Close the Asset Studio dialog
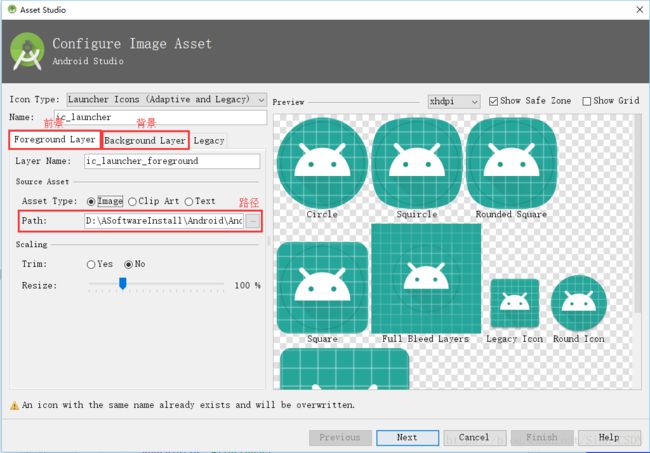The image size is (650, 453). (639, 10)
